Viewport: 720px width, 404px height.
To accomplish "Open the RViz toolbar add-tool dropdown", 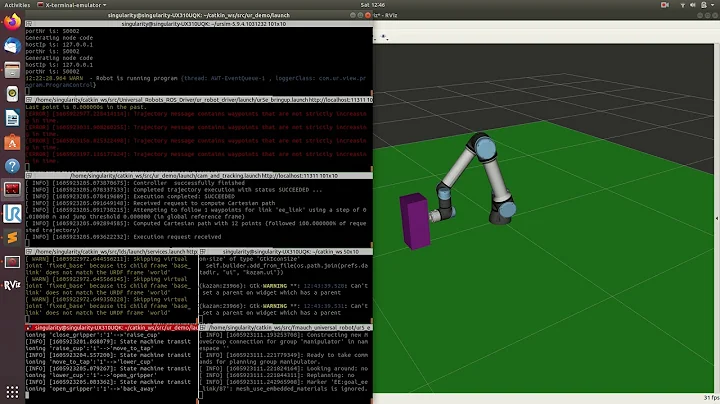I will coord(384,37).
